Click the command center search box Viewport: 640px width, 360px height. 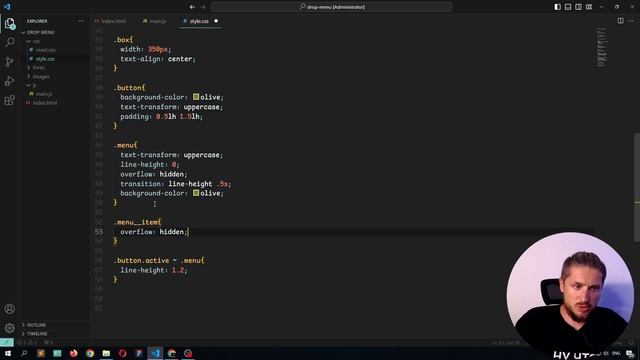(x=332, y=7)
